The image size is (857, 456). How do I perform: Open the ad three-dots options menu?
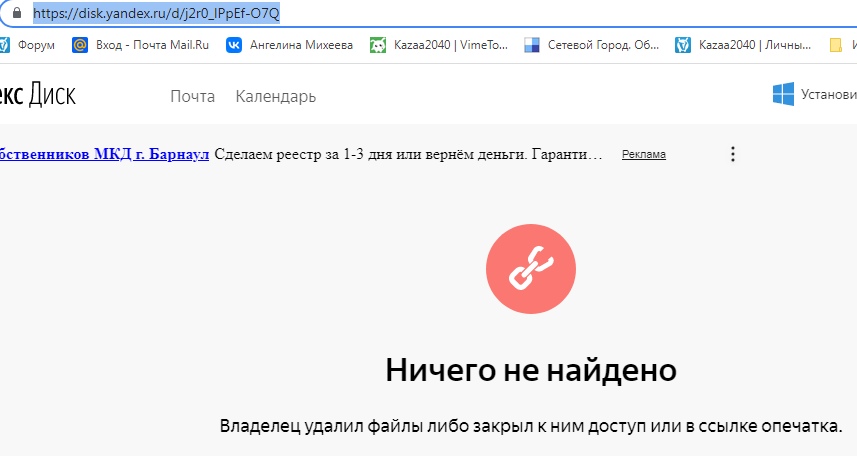click(733, 154)
